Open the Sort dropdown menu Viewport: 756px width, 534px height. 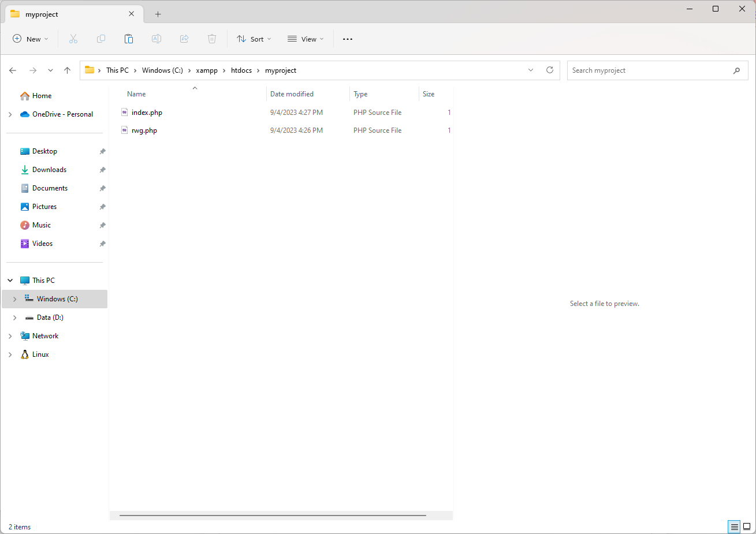pos(254,39)
